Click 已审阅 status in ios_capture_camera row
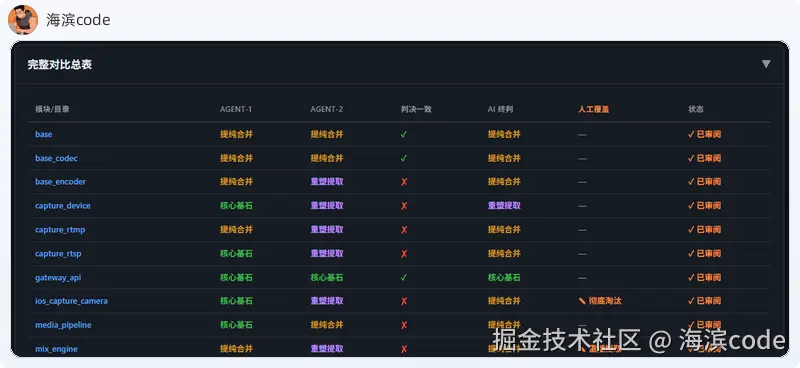The image size is (800, 368). pyautogui.click(x=704, y=301)
